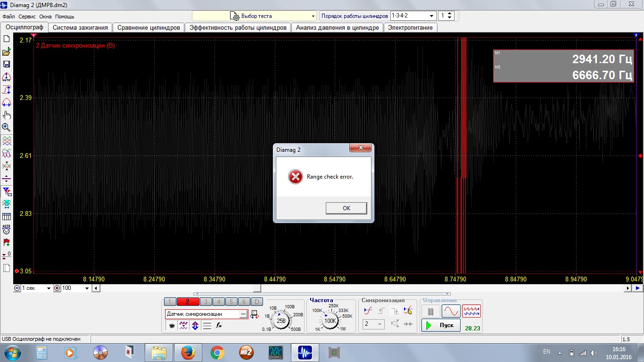Open the notes checklist icon in the left toolbar

click(7, 268)
